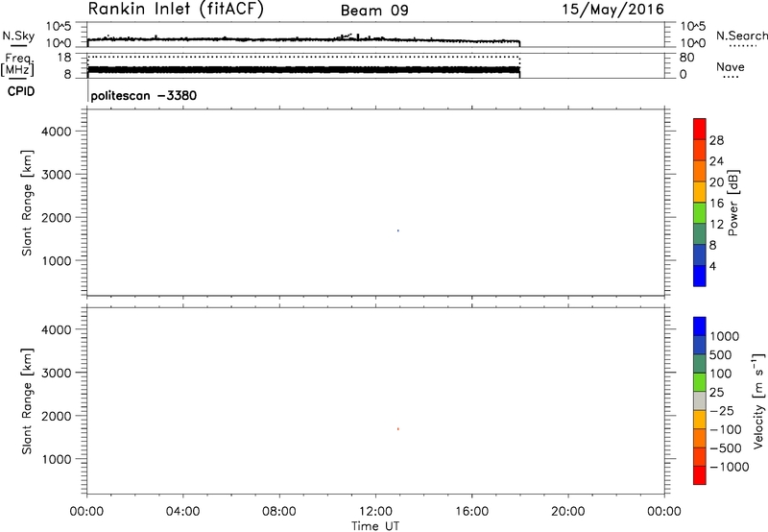Click the '08:00' time tick label
The height and width of the screenshot is (532, 768).
point(279,512)
